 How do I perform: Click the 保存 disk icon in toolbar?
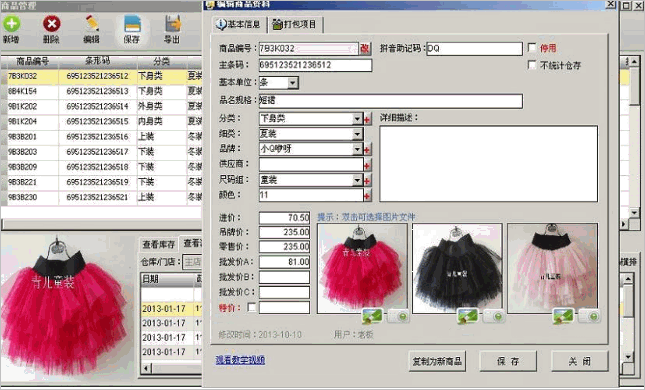pyautogui.click(x=132, y=23)
